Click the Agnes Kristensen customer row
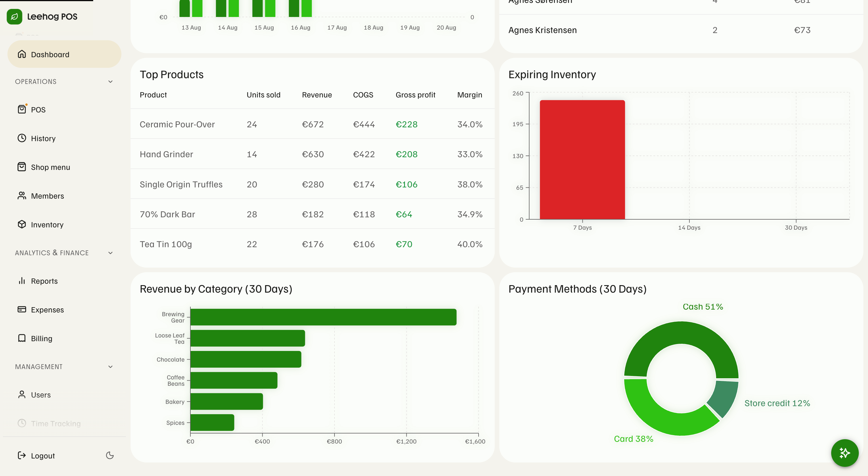The image size is (868, 476). [681, 30]
